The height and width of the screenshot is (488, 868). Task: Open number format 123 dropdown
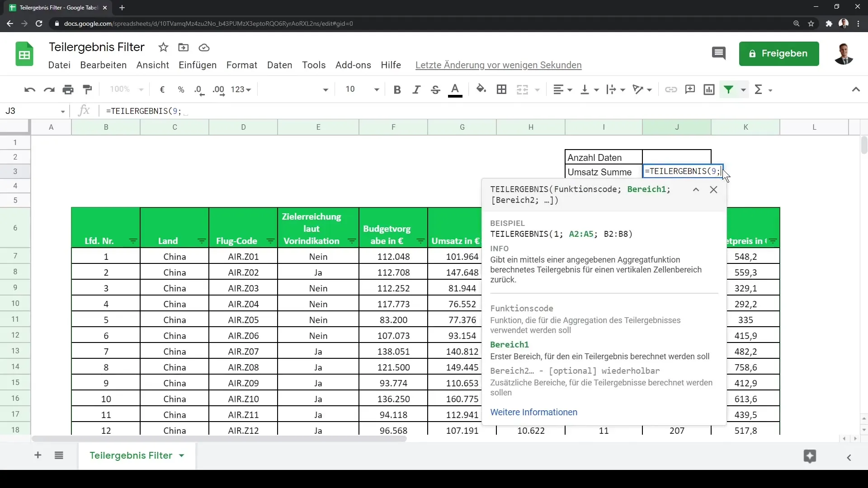241,89
